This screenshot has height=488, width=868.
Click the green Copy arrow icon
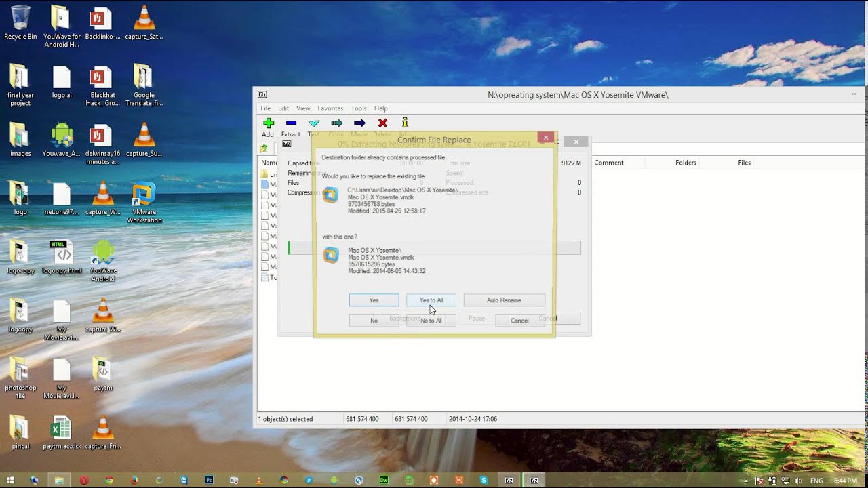click(336, 123)
